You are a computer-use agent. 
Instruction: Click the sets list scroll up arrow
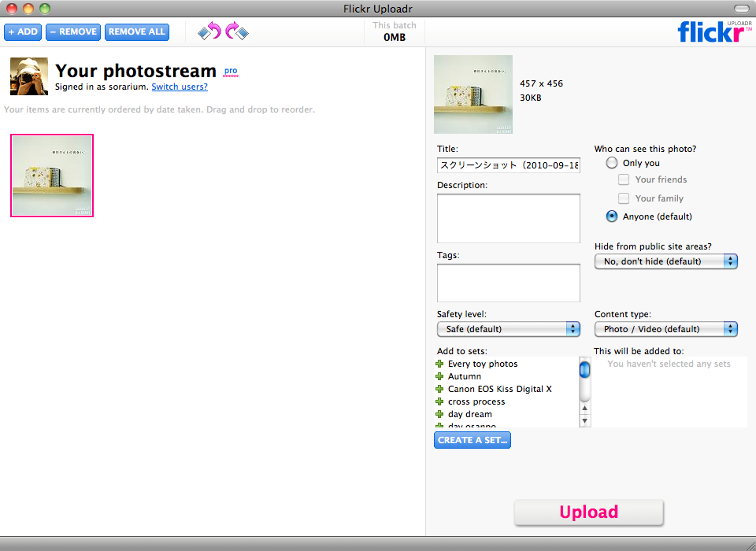point(585,409)
